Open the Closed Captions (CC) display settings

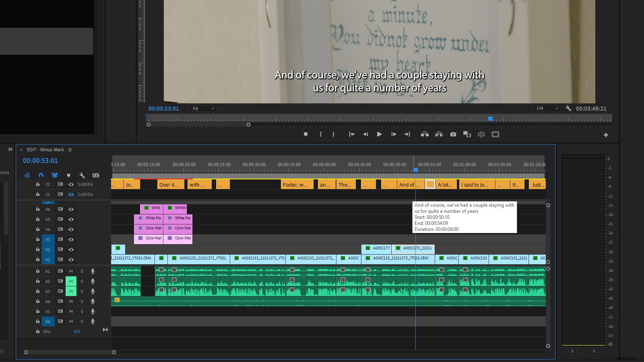[96, 175]
